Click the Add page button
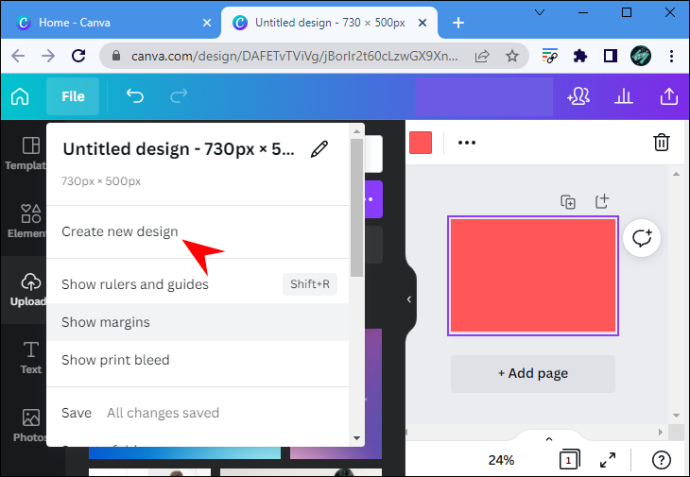 point(533,374)
